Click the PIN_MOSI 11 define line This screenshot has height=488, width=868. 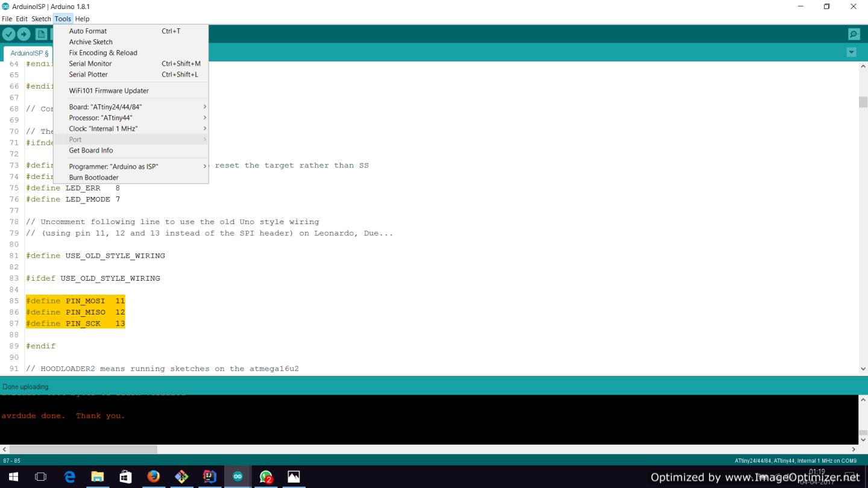click(x=75, y=301)
